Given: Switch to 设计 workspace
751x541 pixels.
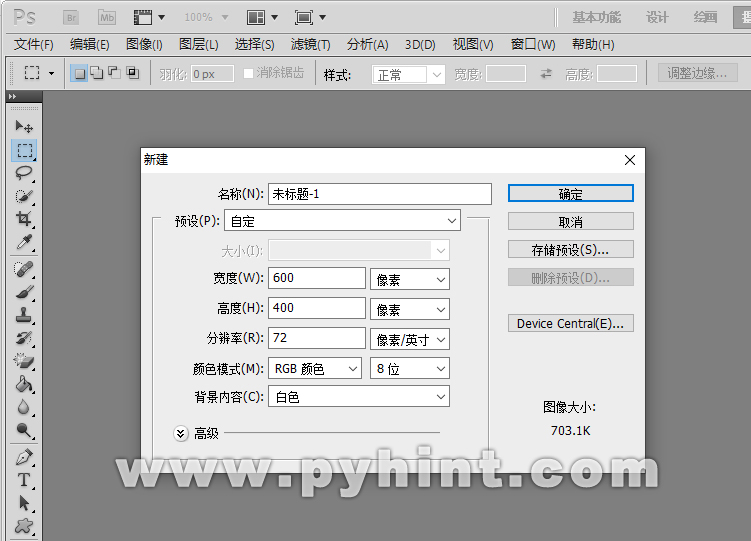Looking at the screenshot, I should point(657,18).
